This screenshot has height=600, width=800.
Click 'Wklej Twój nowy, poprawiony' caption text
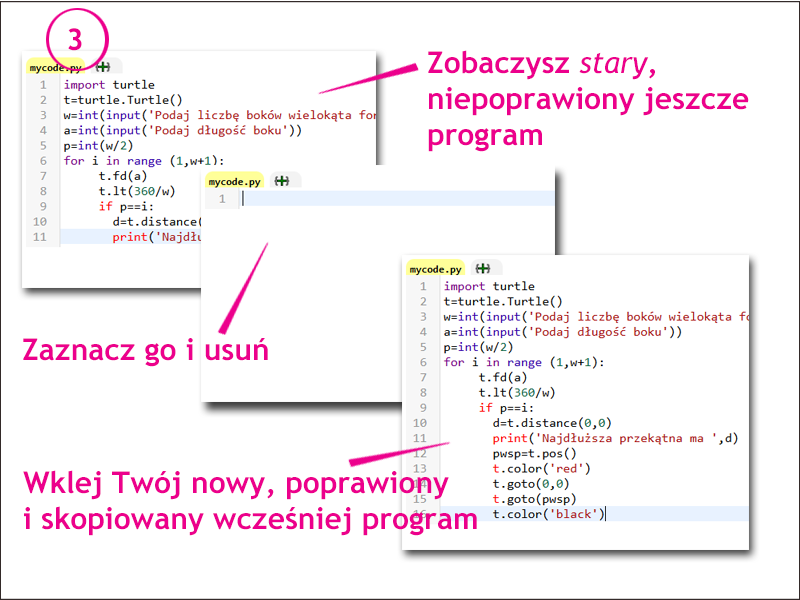(235, 485)
